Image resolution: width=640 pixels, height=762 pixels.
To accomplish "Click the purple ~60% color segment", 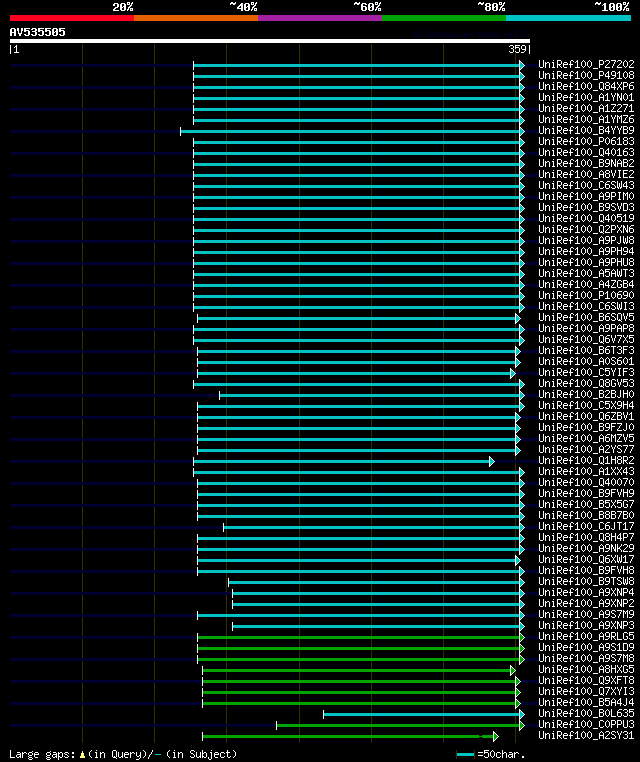I will coord(320,18).
